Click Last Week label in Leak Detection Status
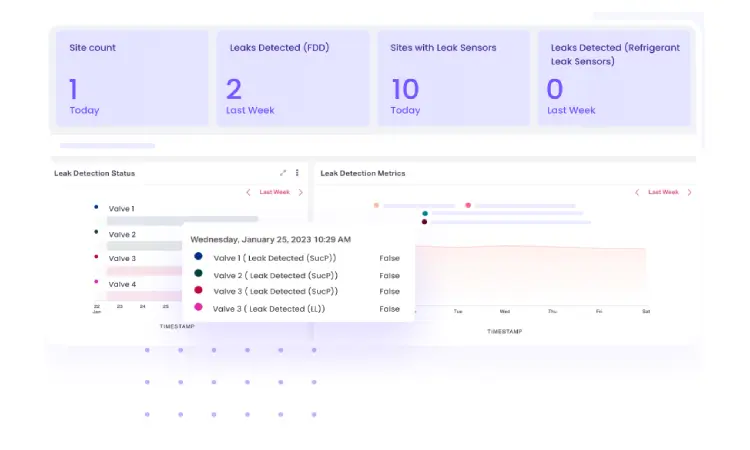This screenshot has width=750, height=450. pos(275,192)
